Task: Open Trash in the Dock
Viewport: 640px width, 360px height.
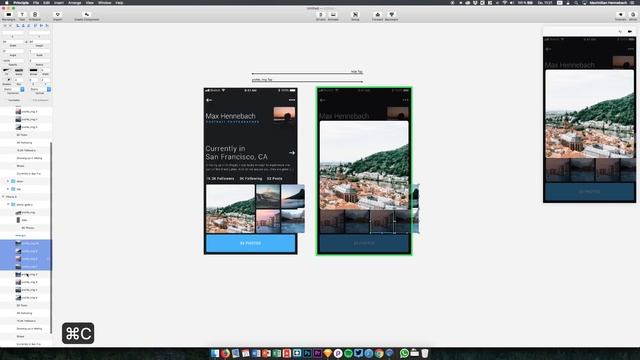Action: pyautogui.click(x=425, y=353)
